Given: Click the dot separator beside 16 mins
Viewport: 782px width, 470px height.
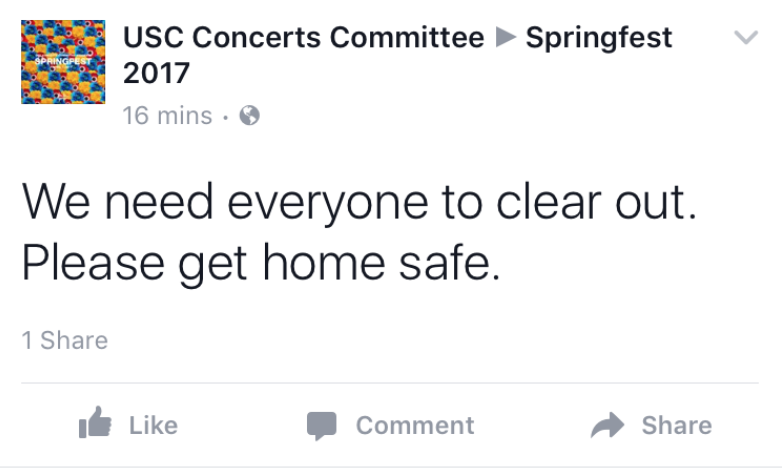Looking at the screenshot, I should [226, 117].
